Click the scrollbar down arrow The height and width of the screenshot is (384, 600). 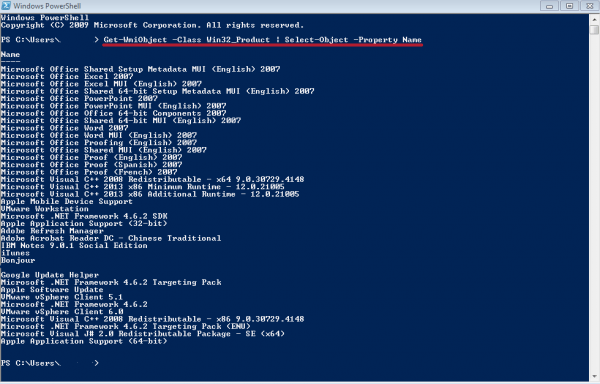(594, 377)
